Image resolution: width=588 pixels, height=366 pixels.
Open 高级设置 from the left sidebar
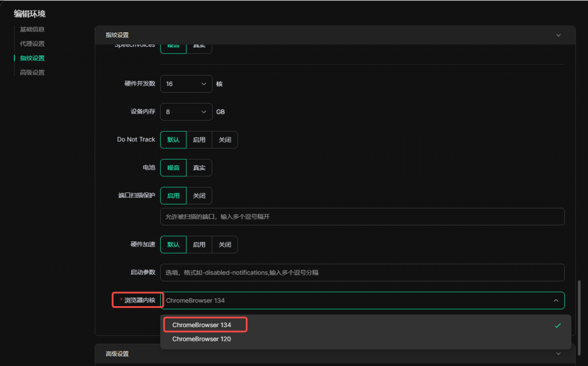pos(32,72)
